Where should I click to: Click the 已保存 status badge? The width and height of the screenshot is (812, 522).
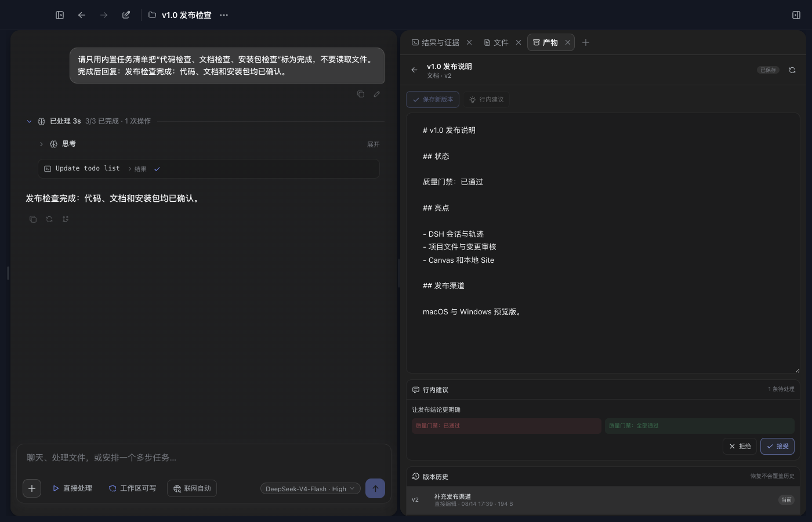click(768, 70)
